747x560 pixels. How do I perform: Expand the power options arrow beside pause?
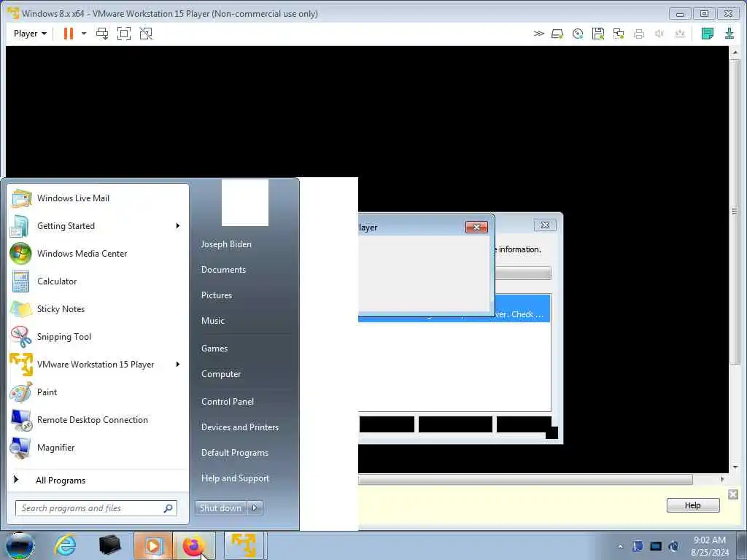84,34
